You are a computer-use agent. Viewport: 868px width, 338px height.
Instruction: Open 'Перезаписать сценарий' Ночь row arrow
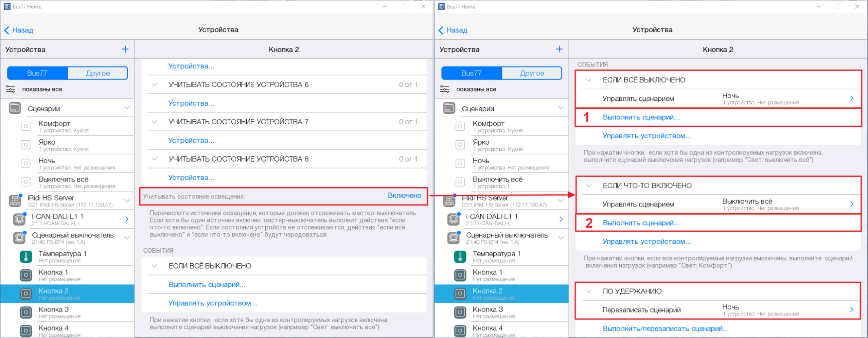click(851, 310)
